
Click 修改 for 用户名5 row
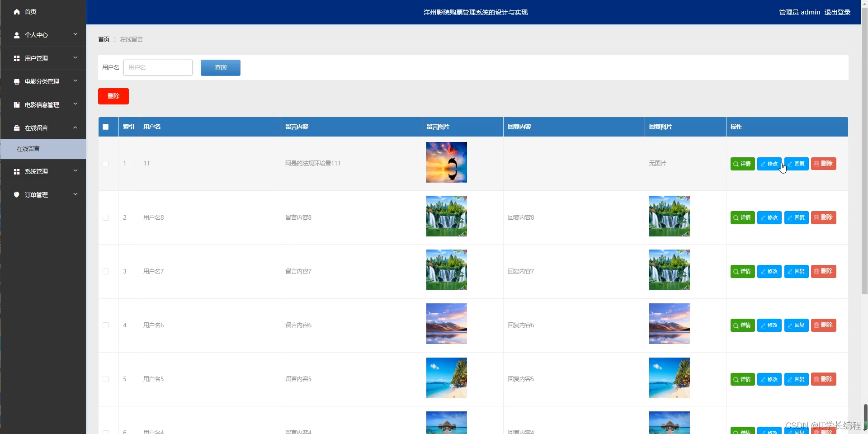769,379
